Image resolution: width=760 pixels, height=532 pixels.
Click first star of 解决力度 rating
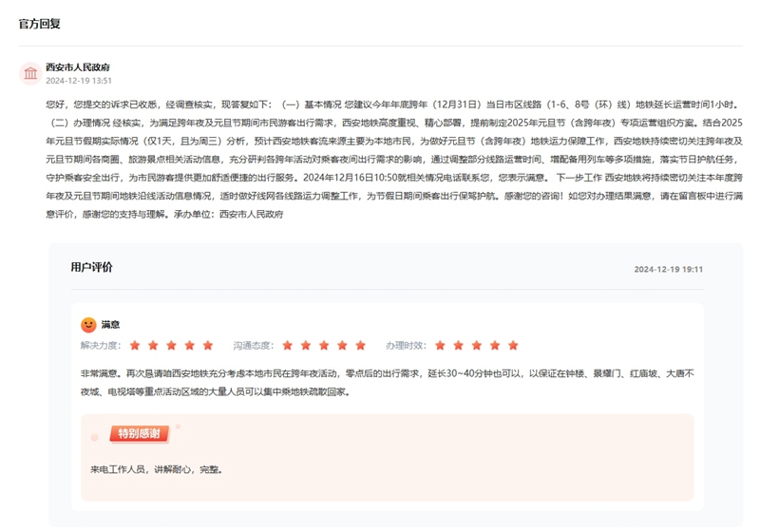135,346
